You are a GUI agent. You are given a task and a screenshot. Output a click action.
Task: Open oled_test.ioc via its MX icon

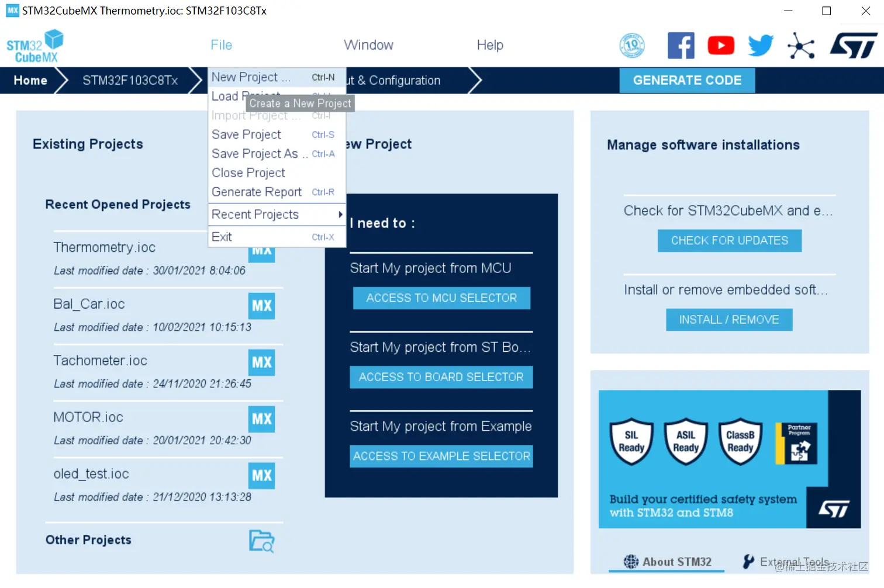click(x=262, y=476)
